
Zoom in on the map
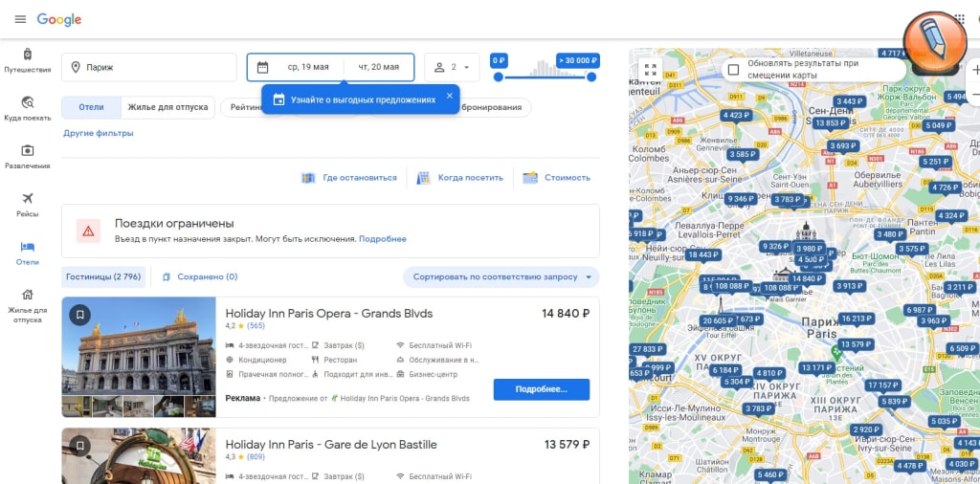(x=976, y=70)
